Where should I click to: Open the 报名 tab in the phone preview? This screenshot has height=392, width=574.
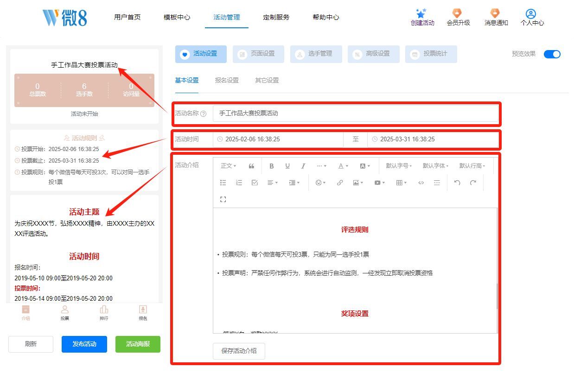[x=143, y=313]
